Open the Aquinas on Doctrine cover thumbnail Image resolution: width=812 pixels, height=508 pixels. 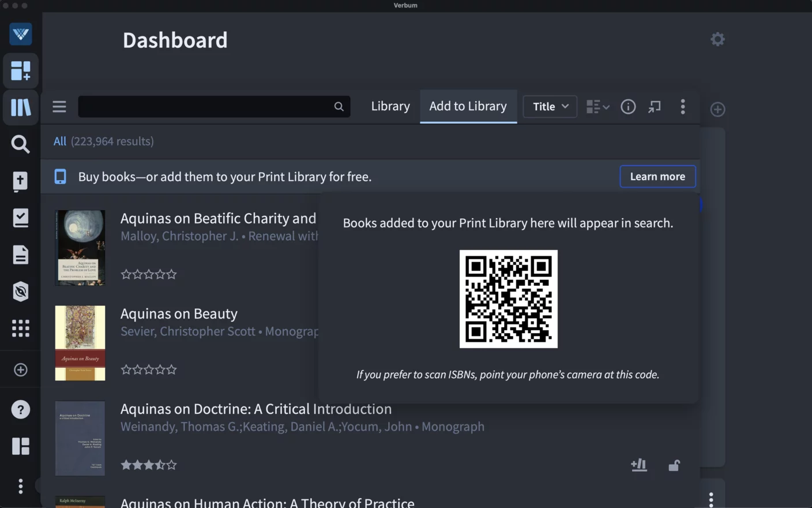[x=80, y=438]
